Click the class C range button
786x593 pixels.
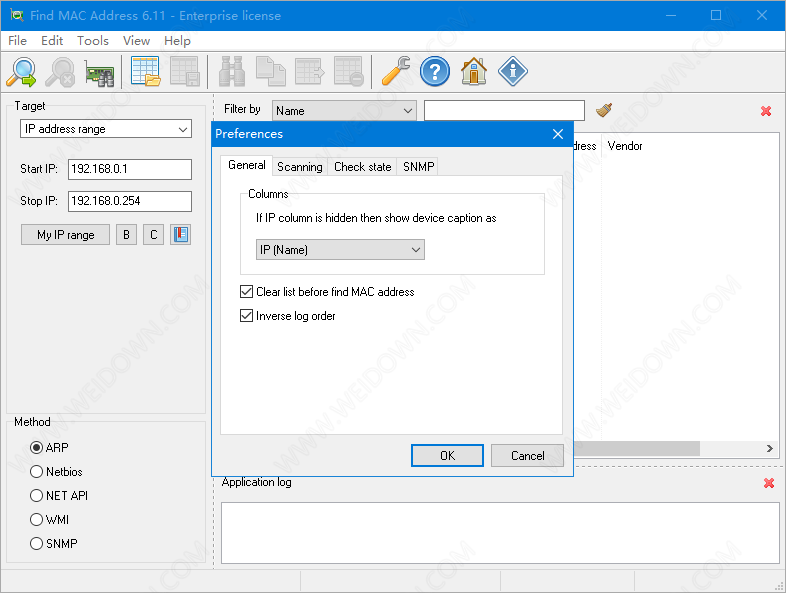click(153, 235)
